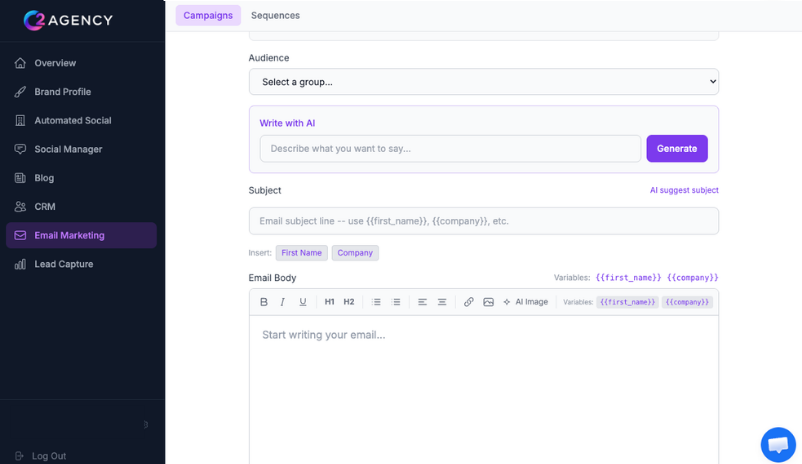Open the Audience group dropdown

(x=483, y=82)
